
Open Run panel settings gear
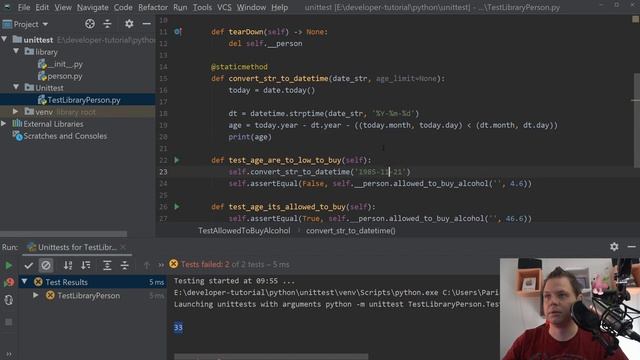click(614, 247)
